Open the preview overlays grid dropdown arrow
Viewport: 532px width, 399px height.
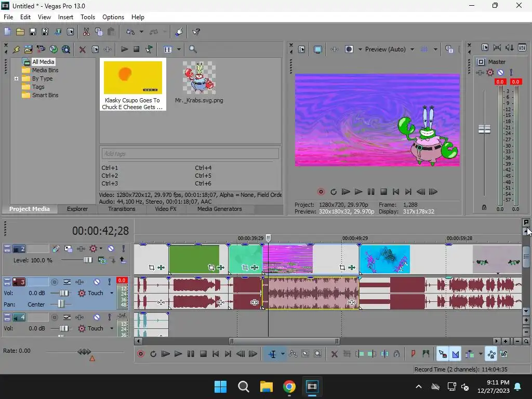coord(435,49)
